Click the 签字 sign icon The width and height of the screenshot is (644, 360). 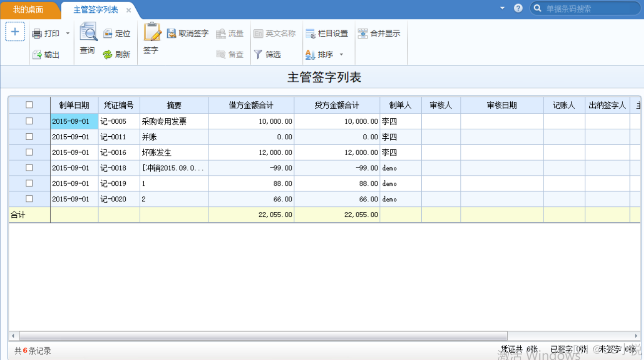pos(152,32)
